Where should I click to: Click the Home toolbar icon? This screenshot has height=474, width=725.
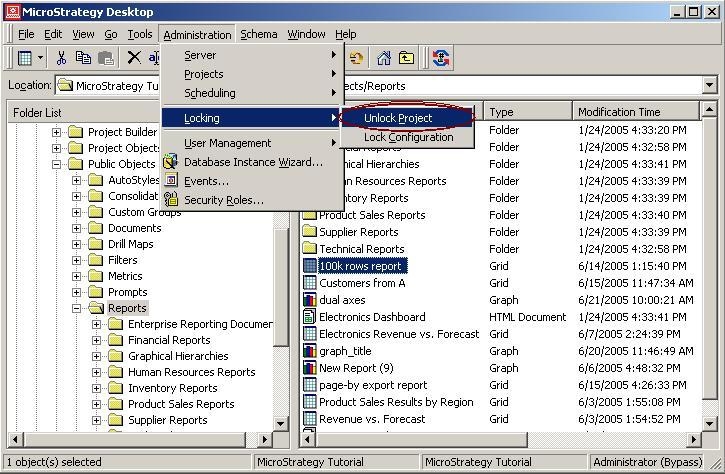point(383,58)
